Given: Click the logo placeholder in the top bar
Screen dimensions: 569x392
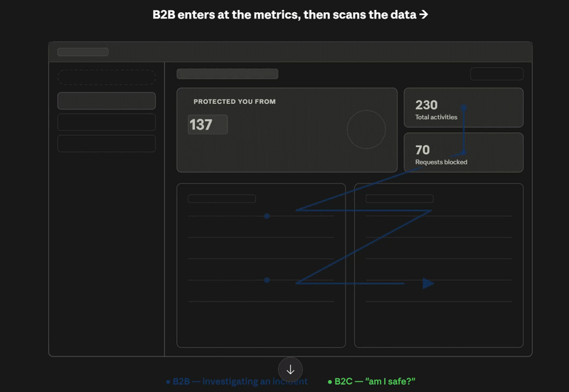Looking at the screenshot, I should point(83,52).
